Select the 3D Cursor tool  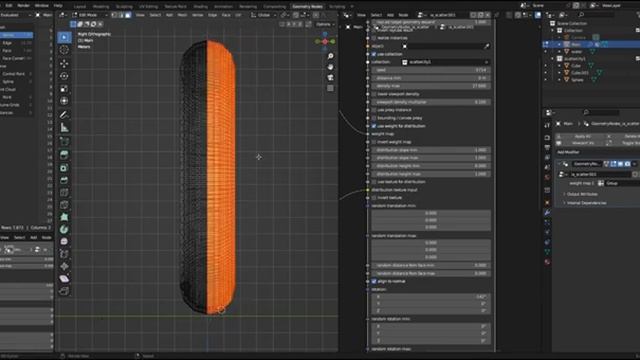pyautogui.click(x=64, y=50)
